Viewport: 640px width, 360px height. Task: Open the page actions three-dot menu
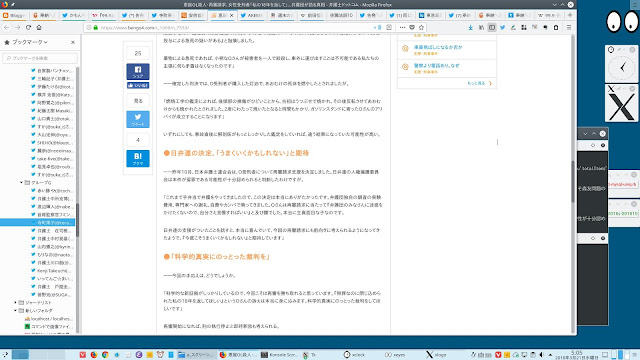coord(402,27)
